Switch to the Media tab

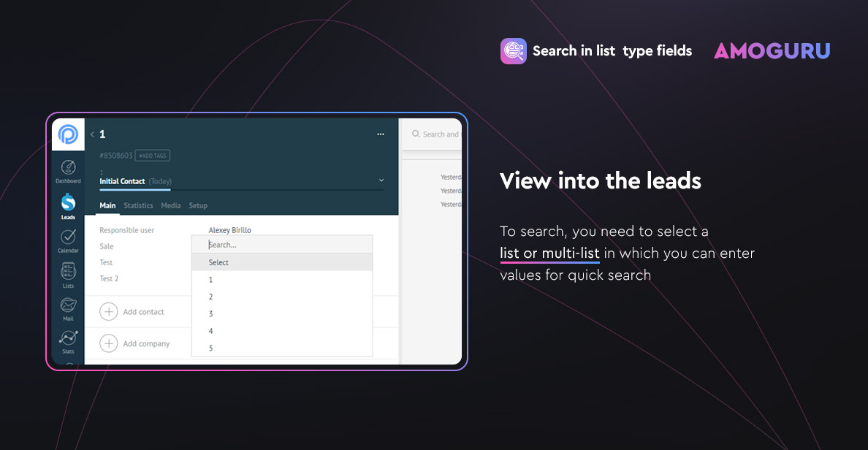click(171, 206)
